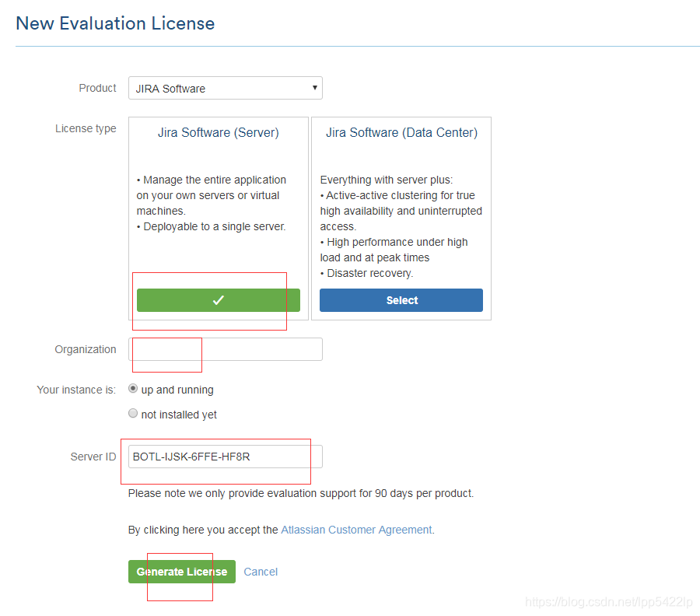Viewport: 700px width, 616px height.
Task: Click the 'License type' label
Action: (x=86, y=128)
